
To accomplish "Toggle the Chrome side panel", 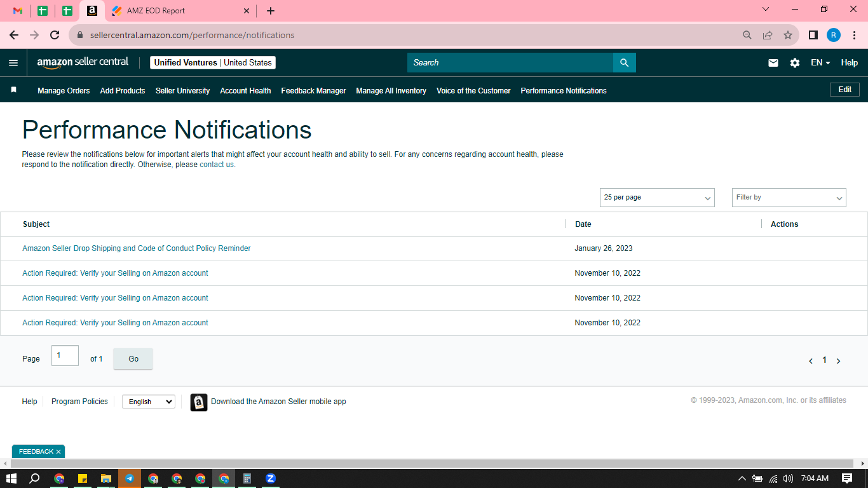I will 813,35.
